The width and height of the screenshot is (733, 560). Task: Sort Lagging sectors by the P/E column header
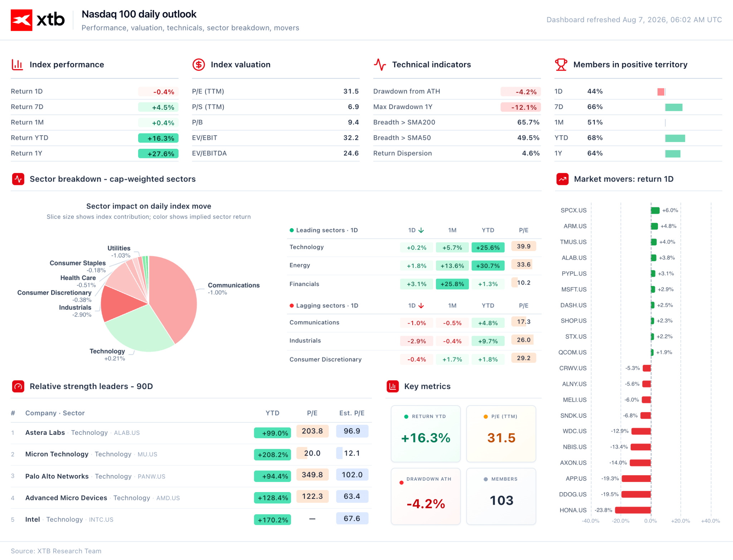point(524,306)
